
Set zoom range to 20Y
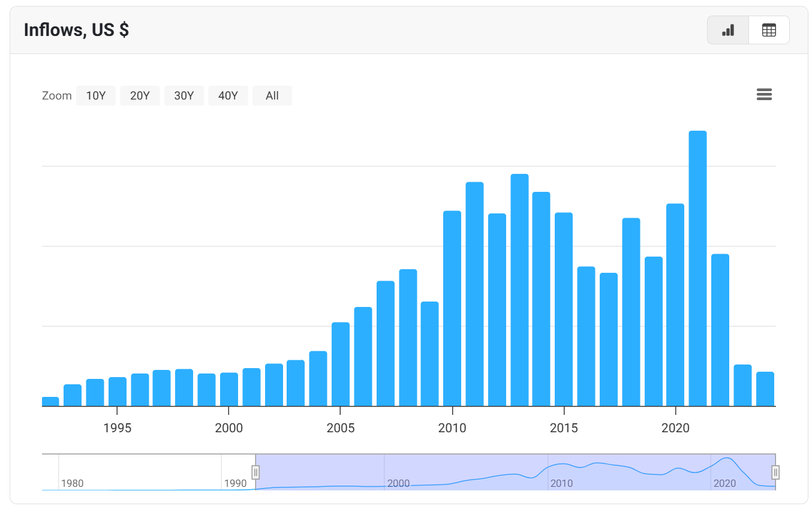140,95
